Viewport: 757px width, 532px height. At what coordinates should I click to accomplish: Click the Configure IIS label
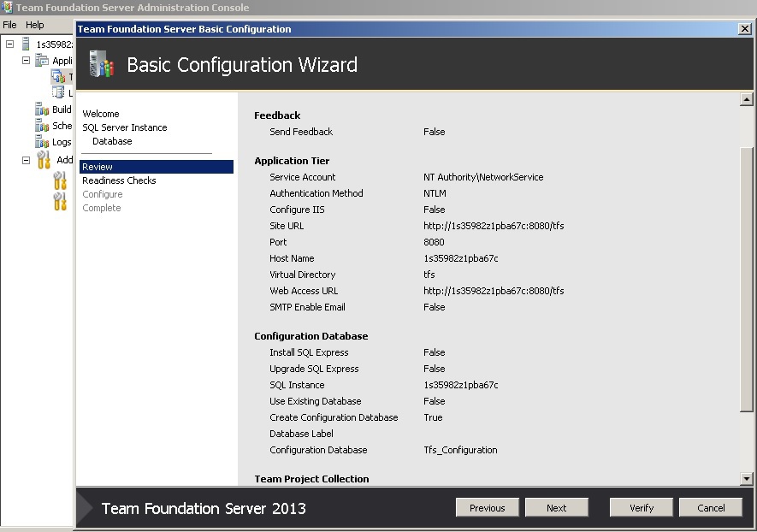pos(297,210)
